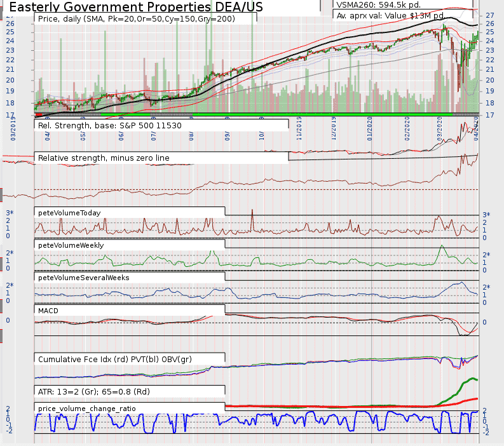Select the 01/2020 date axis label
The width and height of the screenshot is (504, 446).
(x=370, y=128)
